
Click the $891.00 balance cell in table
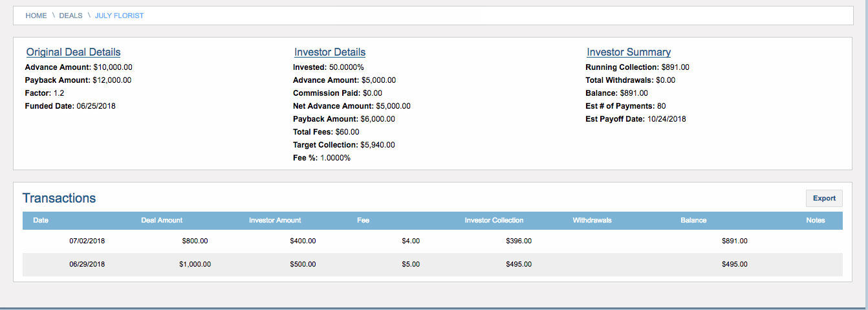(734, 241)
